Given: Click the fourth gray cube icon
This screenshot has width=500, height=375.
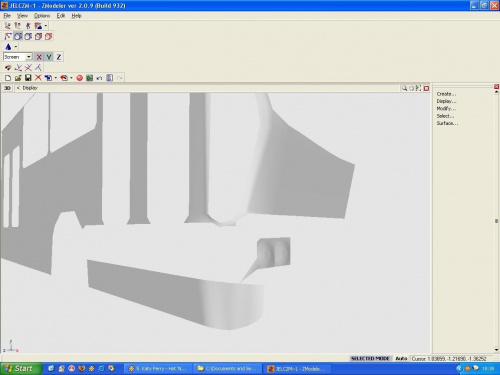Looking at the screenshot, I should pos(39,36).
